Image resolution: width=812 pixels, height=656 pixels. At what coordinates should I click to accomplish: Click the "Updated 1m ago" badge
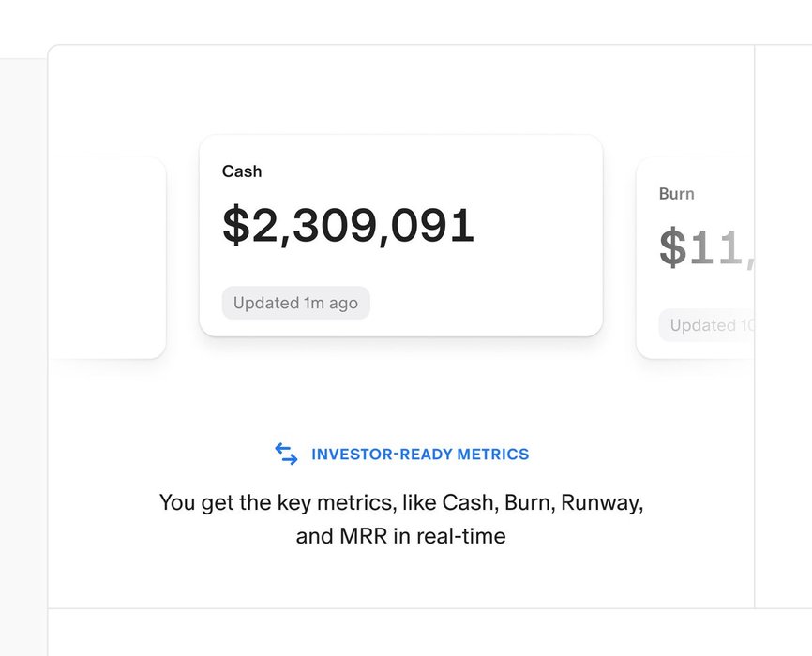click(x=295, y=303)
